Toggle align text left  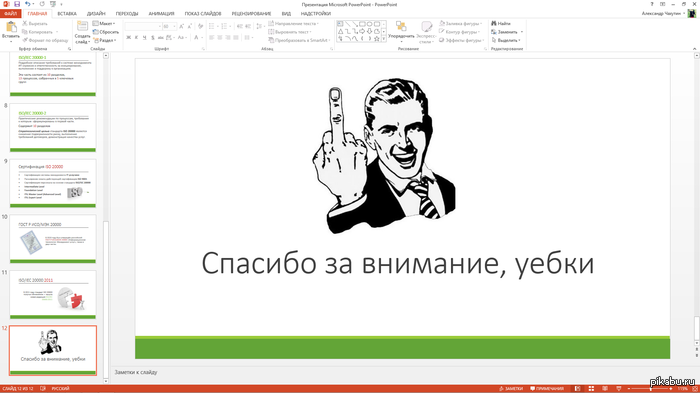tap(212, 38)
